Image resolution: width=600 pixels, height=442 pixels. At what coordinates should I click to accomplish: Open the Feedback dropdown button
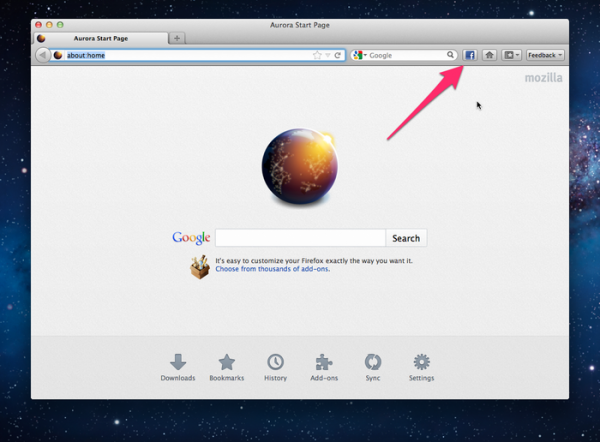(x=545, y=55)
